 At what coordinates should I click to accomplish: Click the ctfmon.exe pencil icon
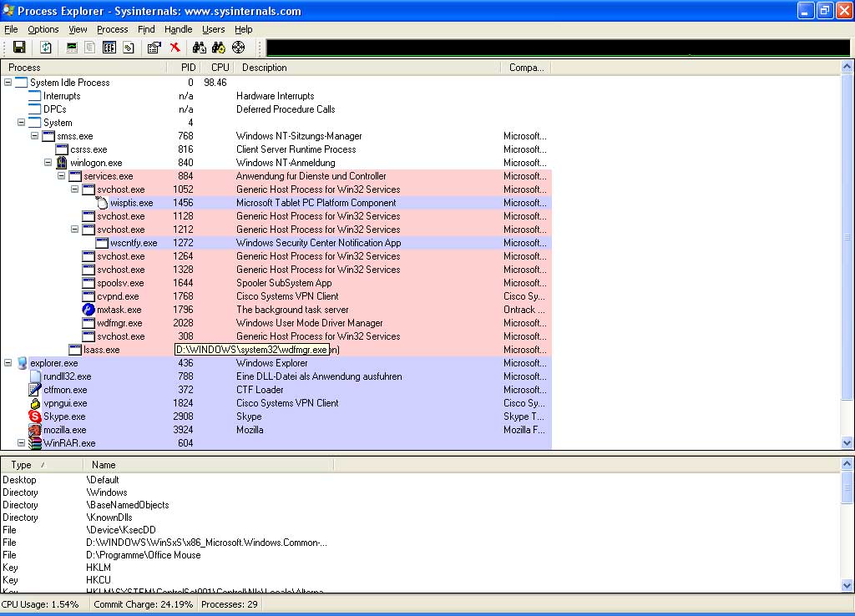[35, 390]
